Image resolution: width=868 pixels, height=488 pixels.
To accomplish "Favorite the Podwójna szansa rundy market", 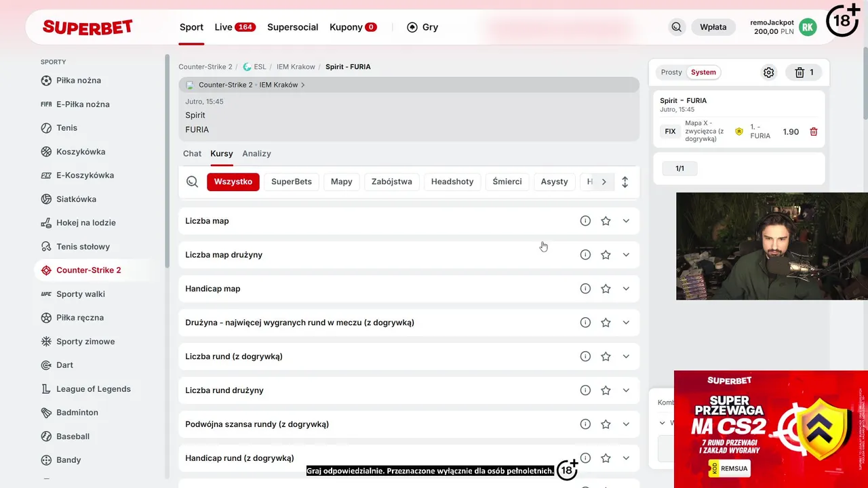I will click(606, 424).
